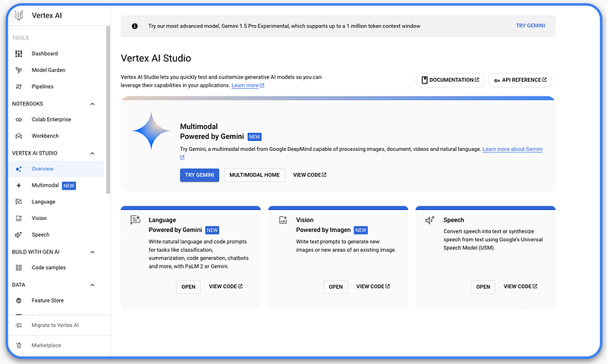Collapse the Data section
Screen dimensions: 607x364
pyautogui.click(x=93, y=285)
